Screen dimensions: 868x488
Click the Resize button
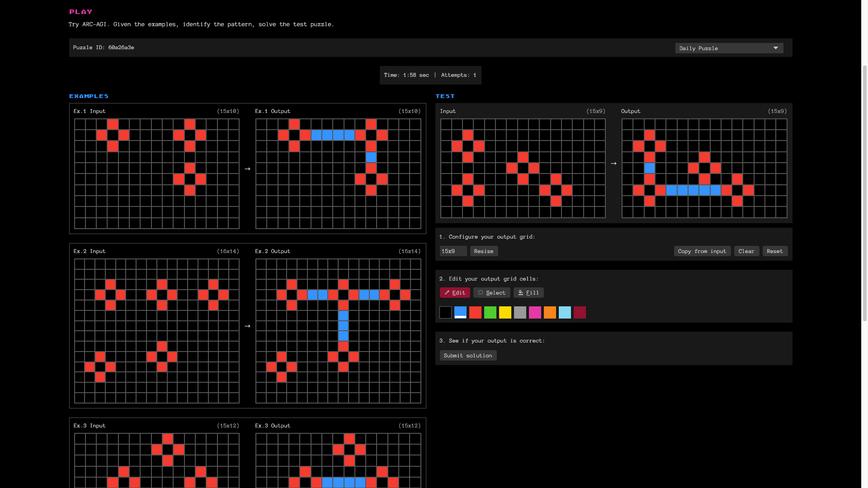484,251
